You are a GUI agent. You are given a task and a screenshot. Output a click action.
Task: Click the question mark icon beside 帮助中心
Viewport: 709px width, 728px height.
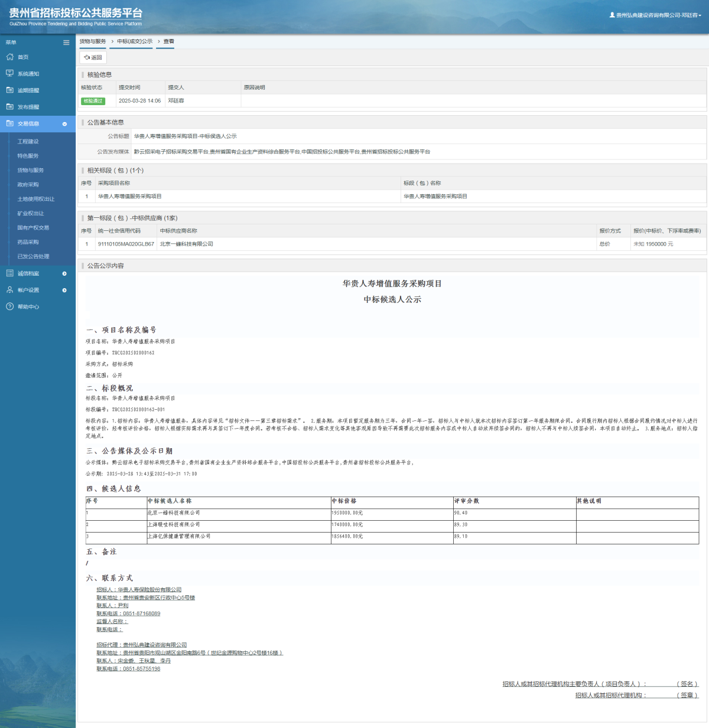[x=9, y=306]
